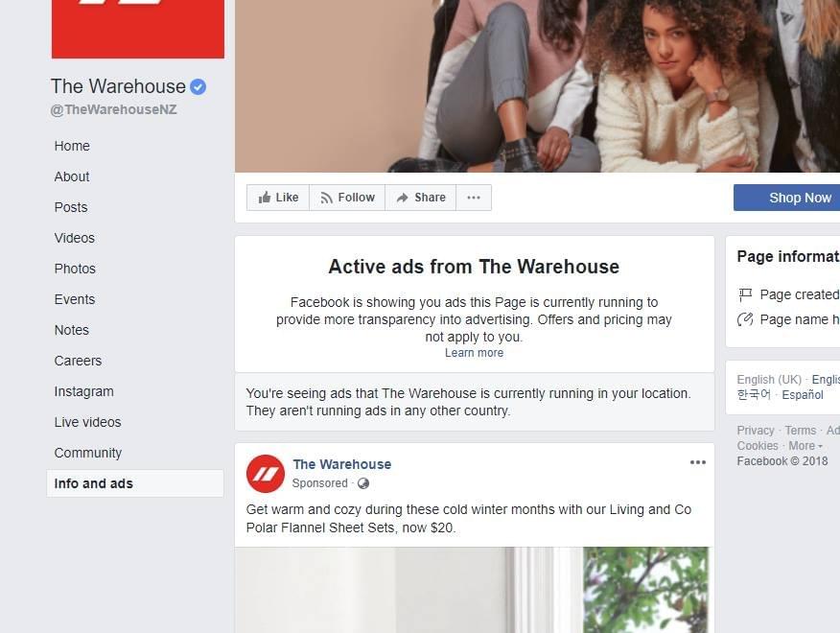Expand the More footer dropdown
Image resolution: width=840 pixels, height=633 pixels.
(805, 446)
